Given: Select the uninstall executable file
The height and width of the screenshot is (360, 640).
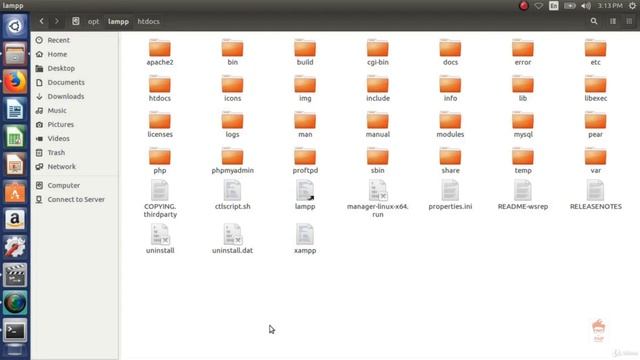Looking at the screenshot, I should pos(160,239).
